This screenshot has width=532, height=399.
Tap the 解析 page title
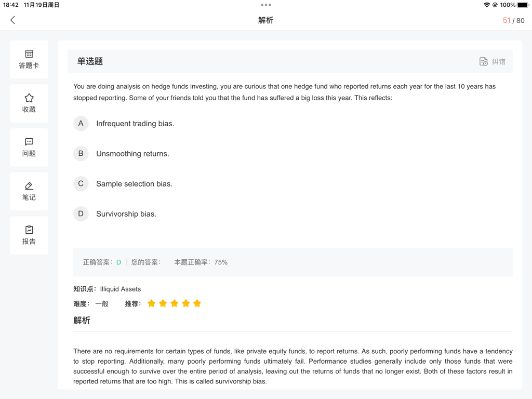coord(265,20)
